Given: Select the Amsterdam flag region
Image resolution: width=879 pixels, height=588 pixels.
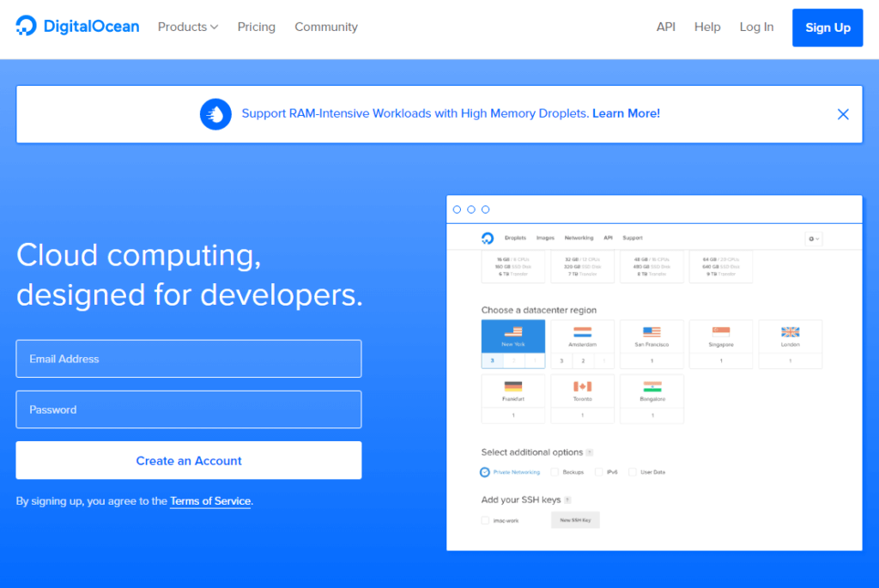Looking at the screenshot, I should [583, 336].
